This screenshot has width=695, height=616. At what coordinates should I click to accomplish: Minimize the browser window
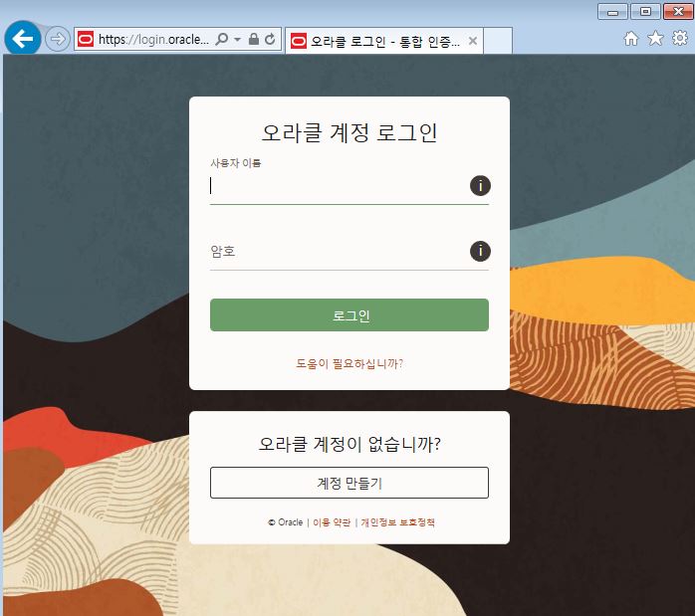coord(612,12)
